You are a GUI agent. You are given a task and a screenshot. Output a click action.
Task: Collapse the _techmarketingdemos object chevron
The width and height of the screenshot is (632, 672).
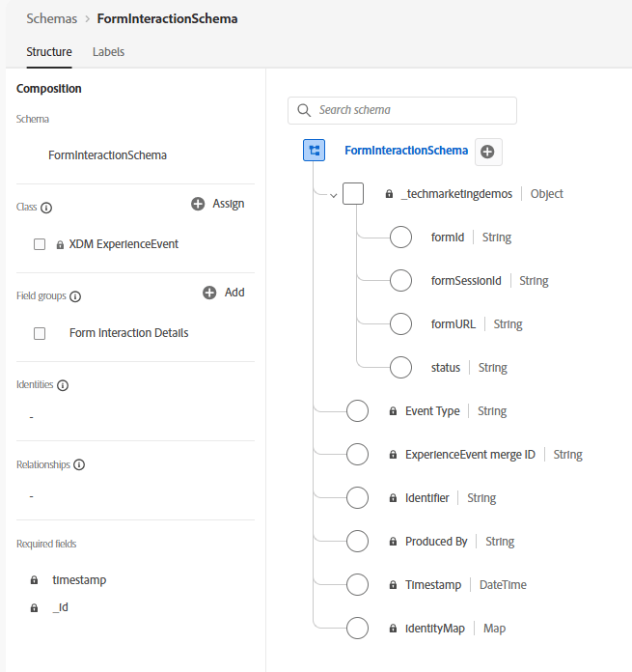(334, 195)
